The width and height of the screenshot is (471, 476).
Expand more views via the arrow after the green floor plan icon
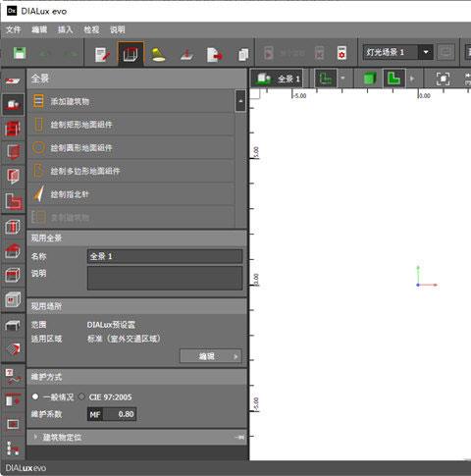412,79
